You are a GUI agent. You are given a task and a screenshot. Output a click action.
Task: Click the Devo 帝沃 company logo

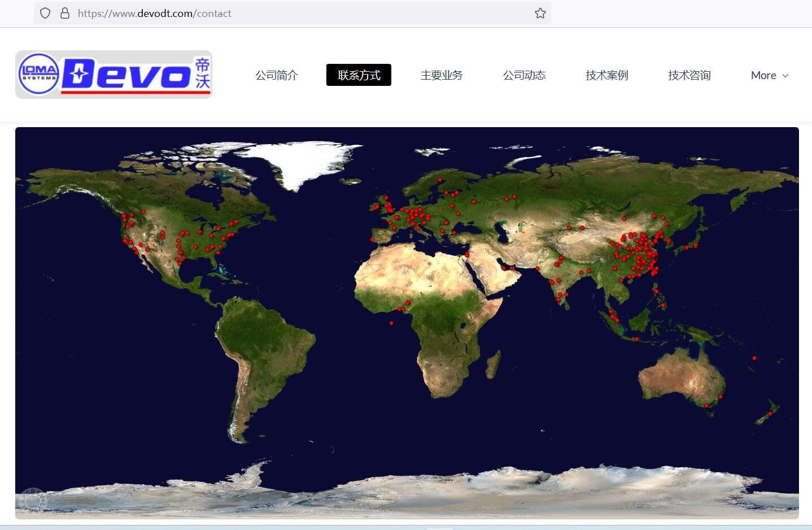[x=113, y=75]
